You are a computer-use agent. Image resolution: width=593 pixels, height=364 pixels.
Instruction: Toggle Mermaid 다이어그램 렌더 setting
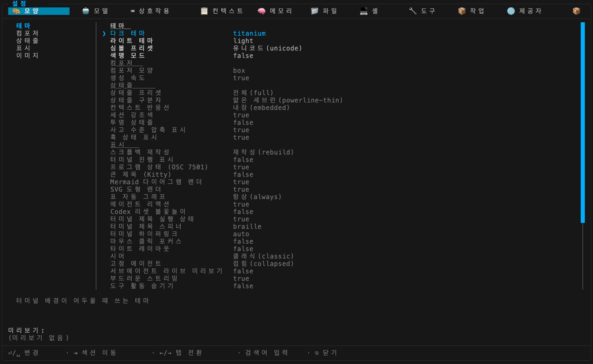pyautogui.click(x=241, y=182)
